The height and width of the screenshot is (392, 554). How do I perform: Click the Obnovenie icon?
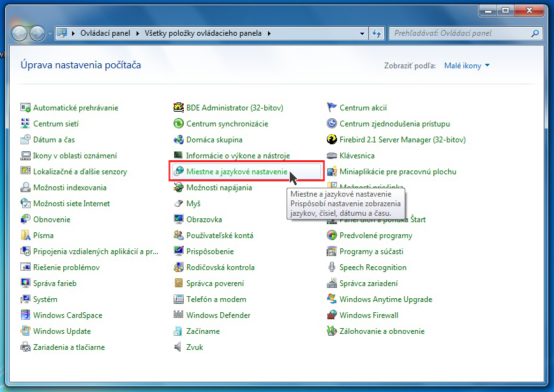26,219
